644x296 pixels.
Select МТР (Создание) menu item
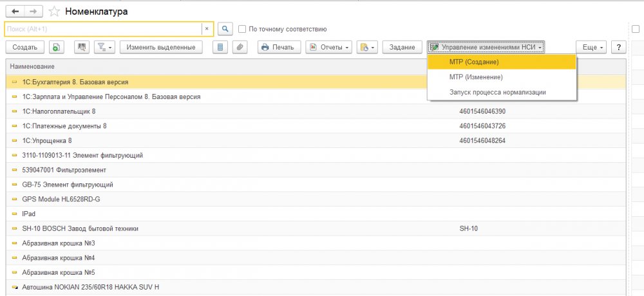coord(474,62)
